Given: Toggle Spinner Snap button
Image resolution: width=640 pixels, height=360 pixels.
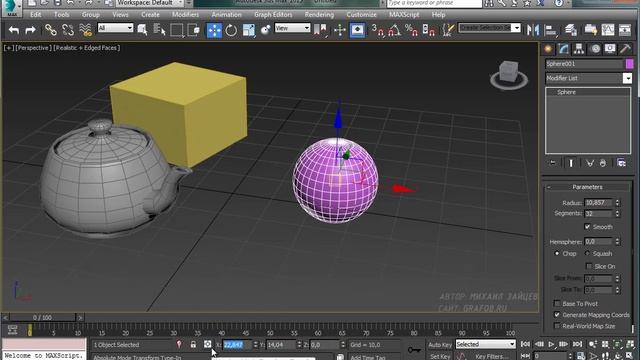Looking at the screenshot, I should click(428, 30).
